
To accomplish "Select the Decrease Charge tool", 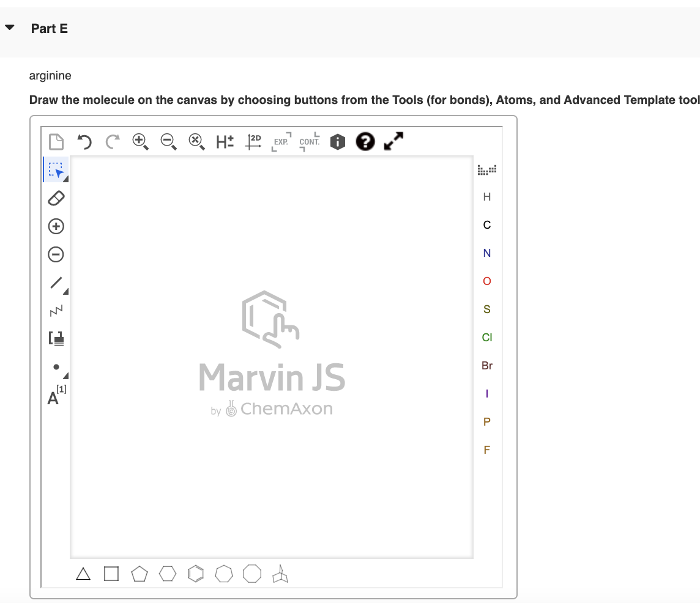I will (x=56, y=254).
